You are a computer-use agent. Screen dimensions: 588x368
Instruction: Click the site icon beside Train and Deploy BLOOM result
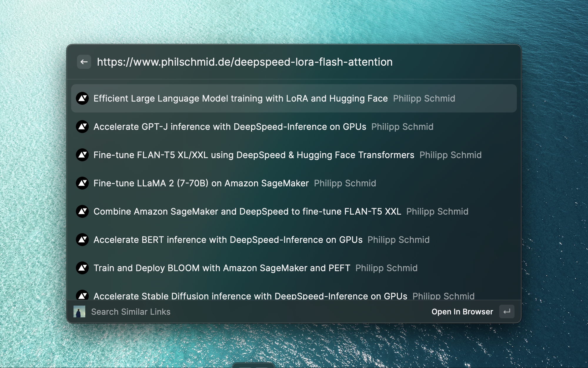82,268
